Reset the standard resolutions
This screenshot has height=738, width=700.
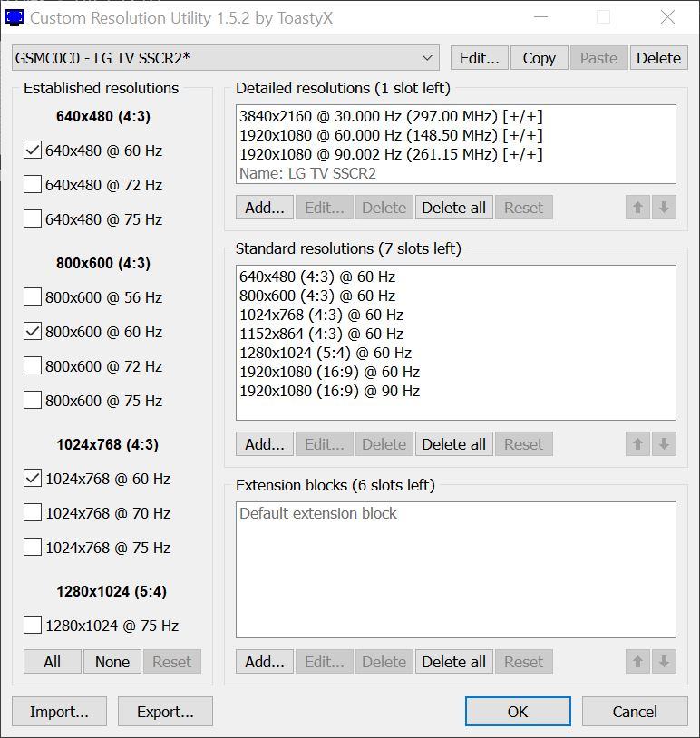click(x=524, y=444)
